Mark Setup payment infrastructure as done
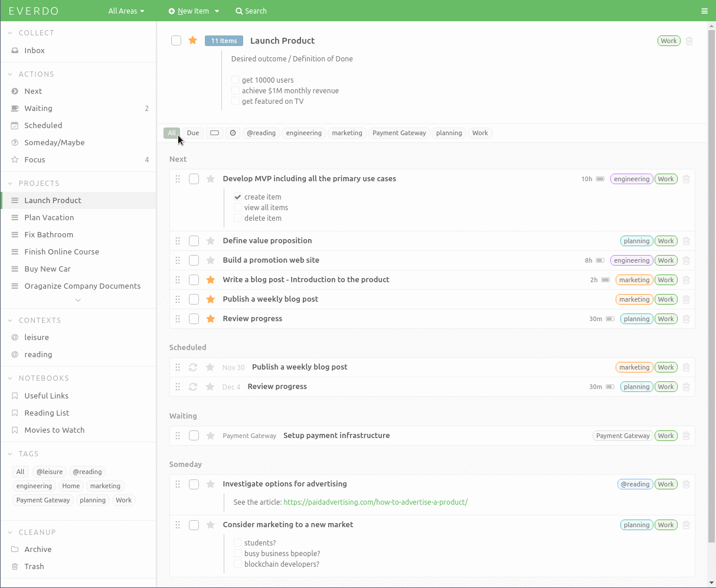Image resolution: width=716 pixels, height=588 pixels. coord(194,436)
